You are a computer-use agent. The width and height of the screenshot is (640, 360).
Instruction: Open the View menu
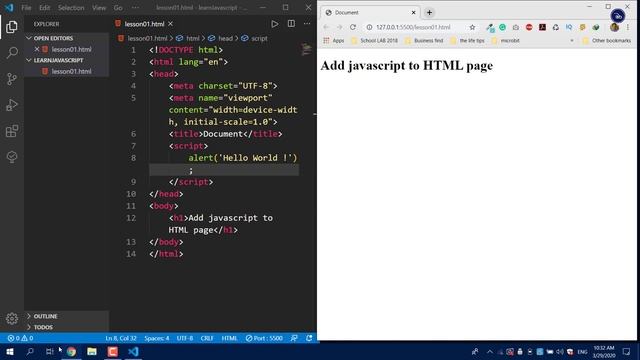(x=99, y=8)
